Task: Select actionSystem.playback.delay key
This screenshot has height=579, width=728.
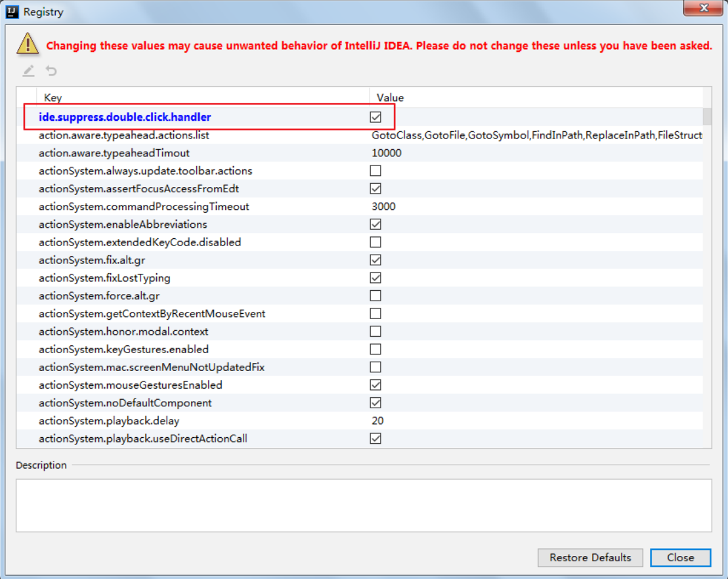Action: [x=109, y=421]
